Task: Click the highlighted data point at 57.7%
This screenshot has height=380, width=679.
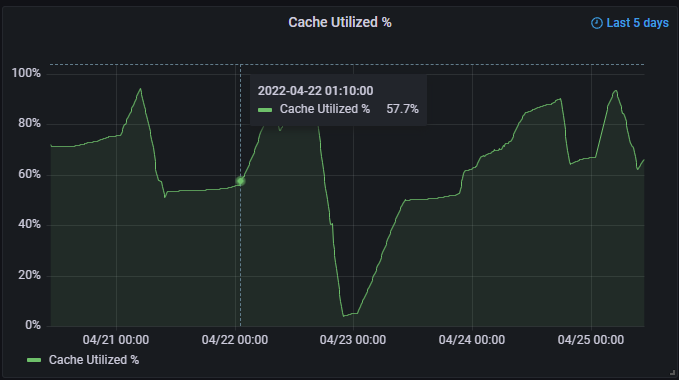Action: [241, 181]
